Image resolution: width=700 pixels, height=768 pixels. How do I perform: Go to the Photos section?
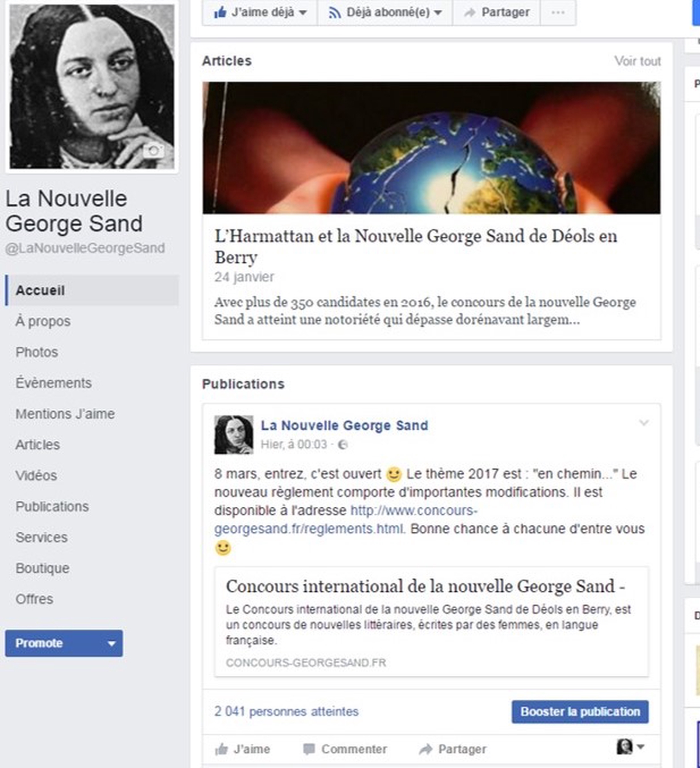[37, 352]
